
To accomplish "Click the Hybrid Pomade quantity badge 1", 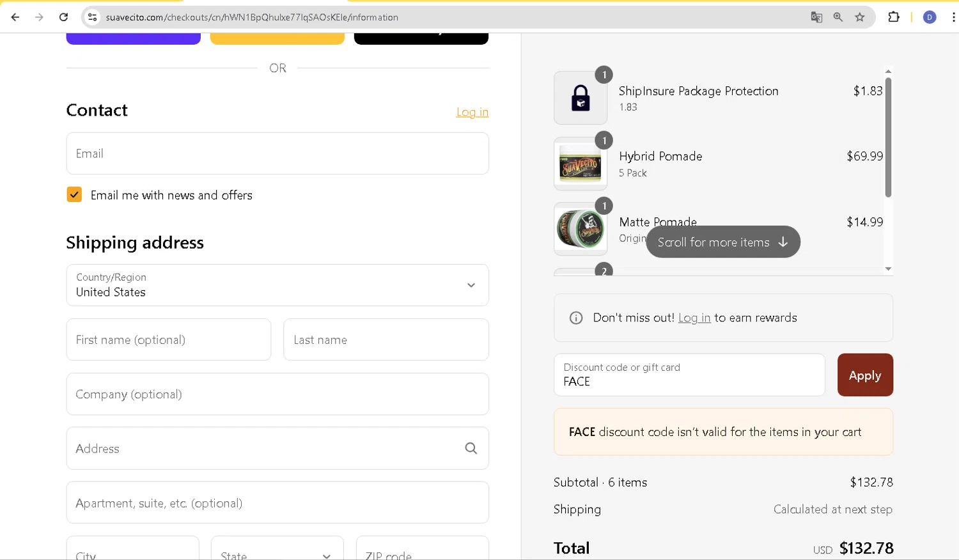I will pos(604,141).
